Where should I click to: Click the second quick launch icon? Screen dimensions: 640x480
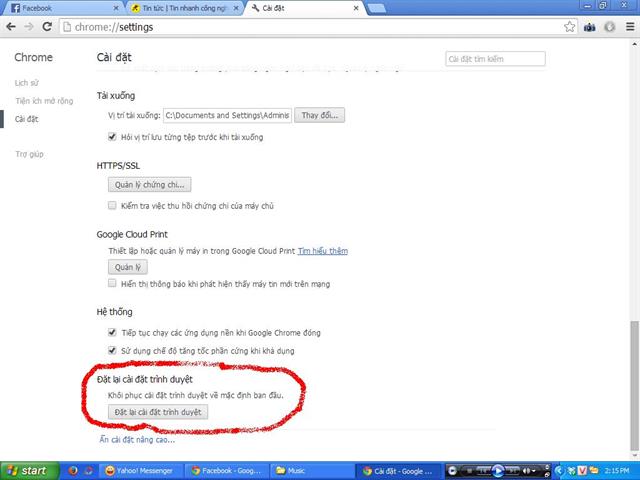[89, 471]
